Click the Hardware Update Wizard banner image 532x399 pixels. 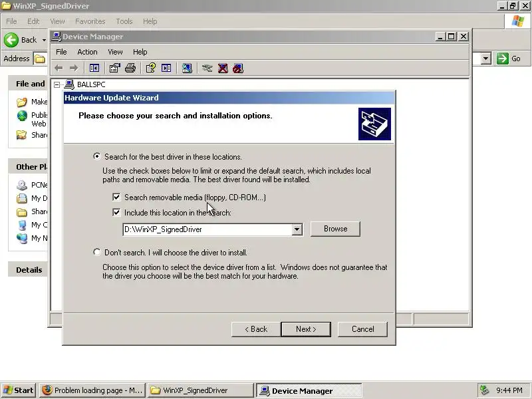[374, 124]
